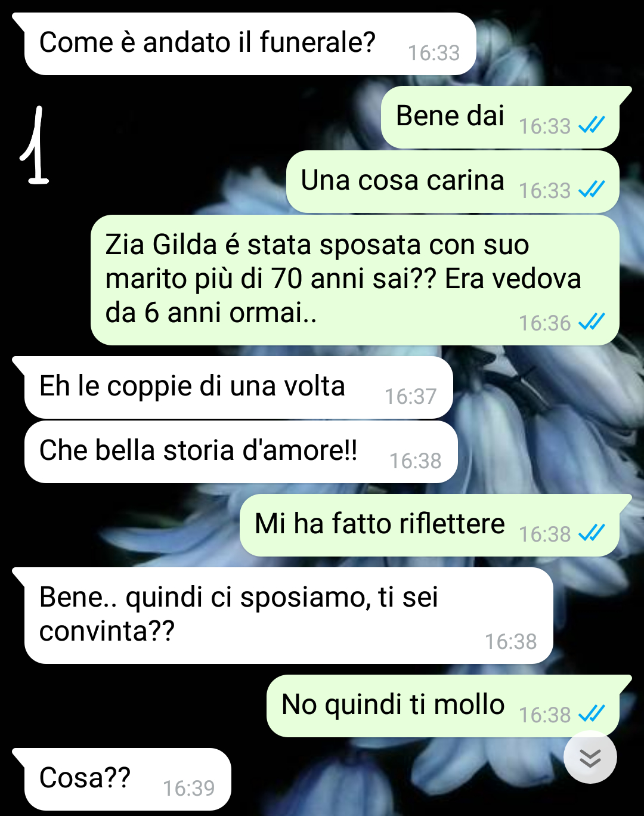Tap the 16:36 timestamp on the Zia Gilda message

click(x=545, y=323)
